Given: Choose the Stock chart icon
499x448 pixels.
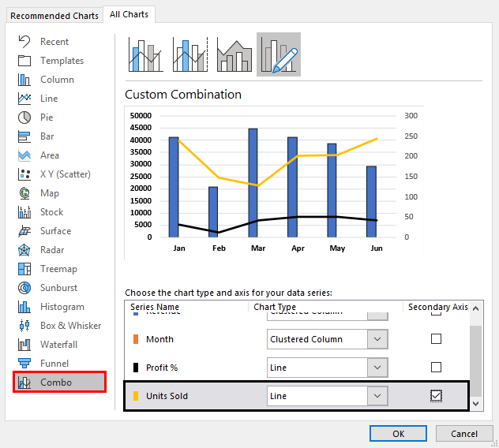Looking at the screenshot, I should 24,212.
